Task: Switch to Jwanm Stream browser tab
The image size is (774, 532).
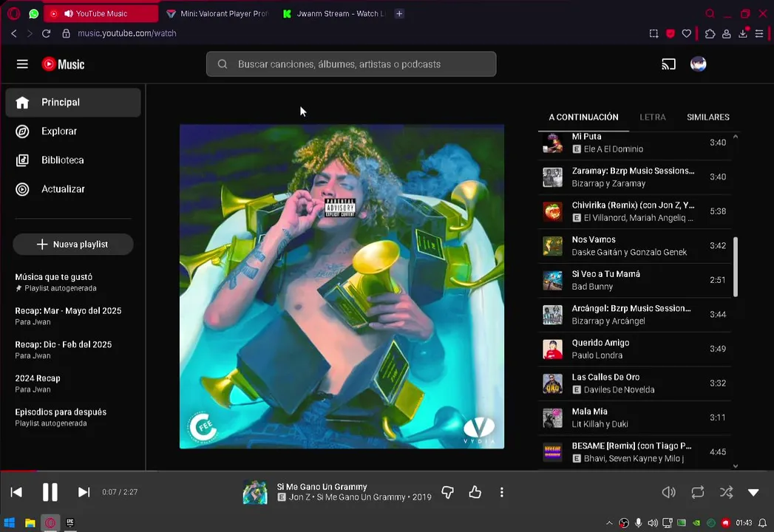Action: (x=335, y=13)
